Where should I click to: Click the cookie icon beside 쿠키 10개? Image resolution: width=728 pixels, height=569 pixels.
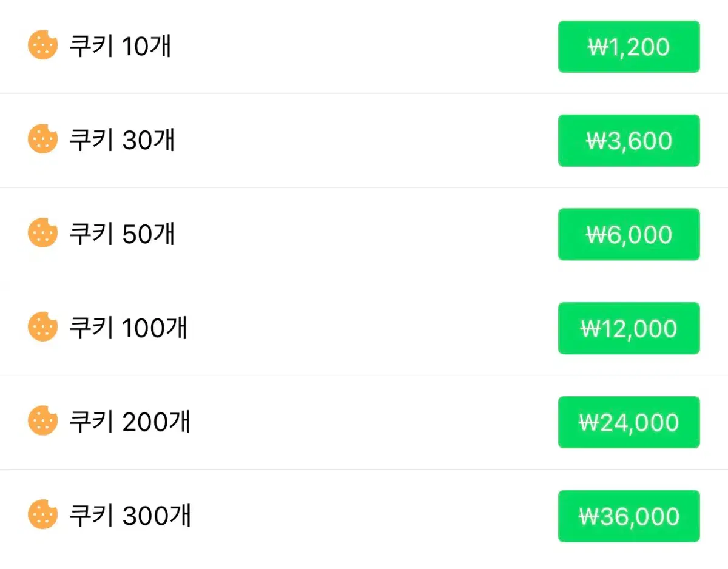coord(42,46)
